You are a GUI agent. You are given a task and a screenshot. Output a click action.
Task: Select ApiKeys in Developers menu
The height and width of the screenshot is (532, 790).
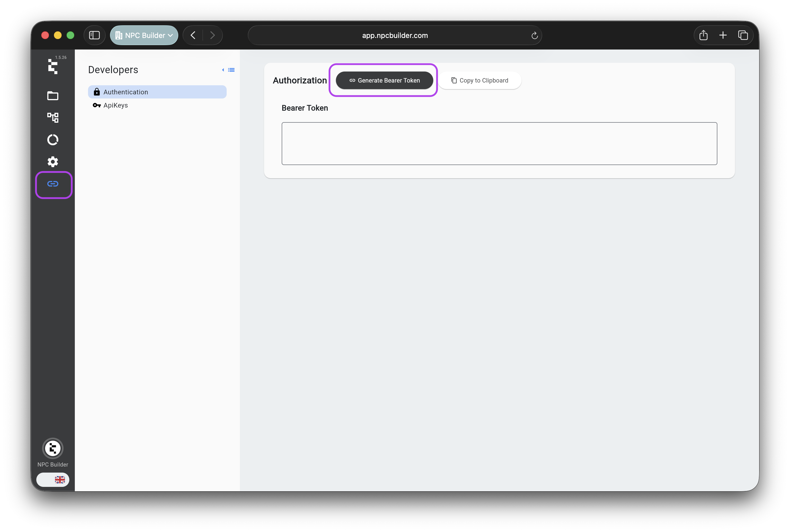pyautogui.click(x=116, y=105)
